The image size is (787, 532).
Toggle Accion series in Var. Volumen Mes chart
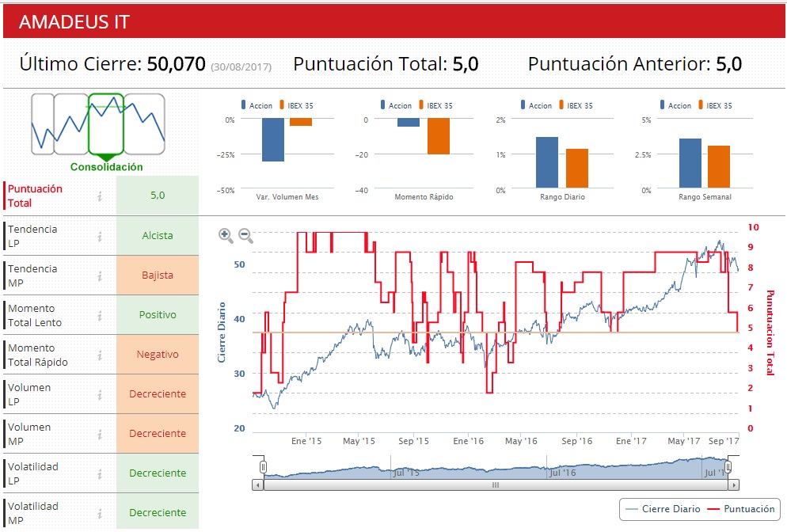pos(257,105)
